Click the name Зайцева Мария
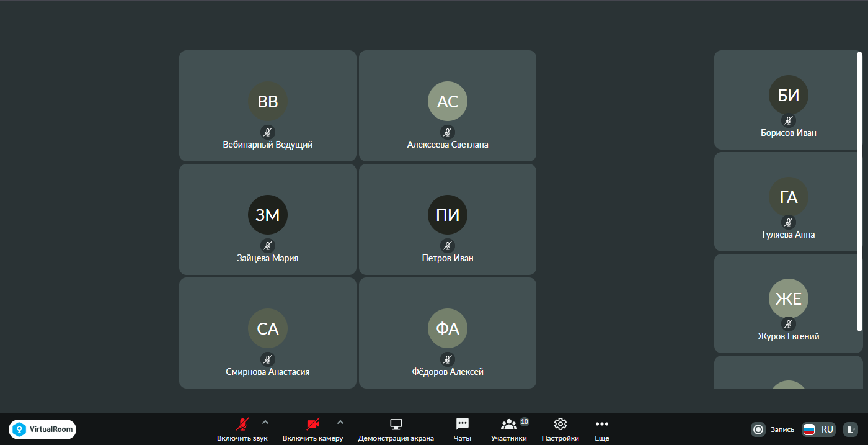This screenshot has width=868, height=445. point(268,258)
